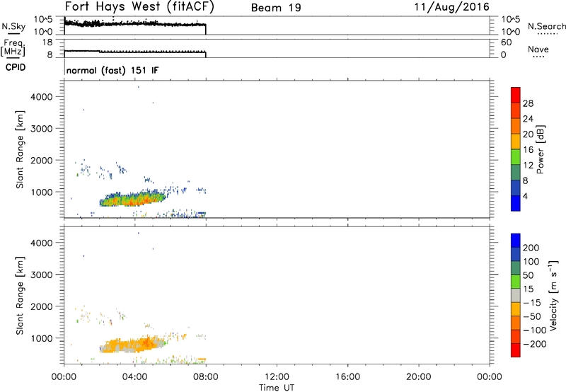Click the 'Time UT' axis label

click(277, 388)
